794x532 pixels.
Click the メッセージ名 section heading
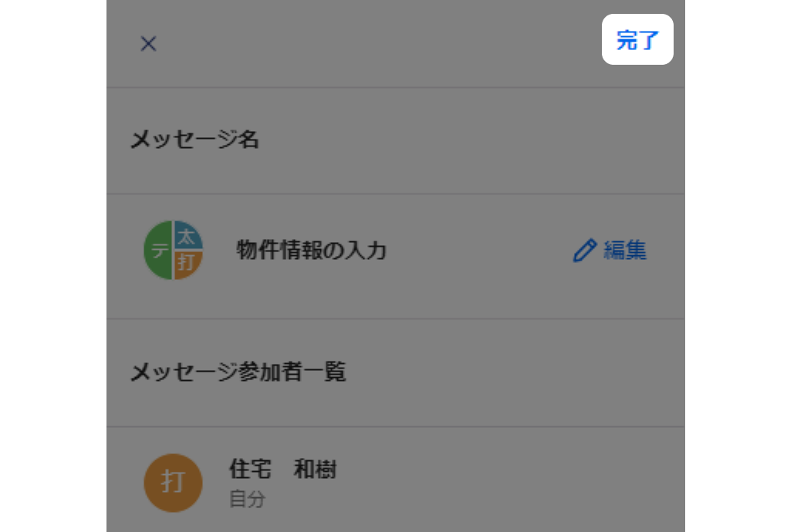[194, 140]
